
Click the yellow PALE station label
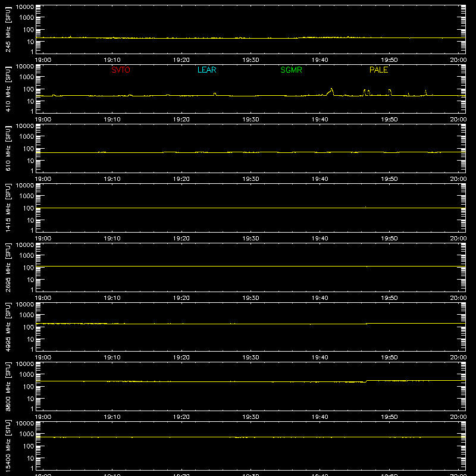pos(378,70)
